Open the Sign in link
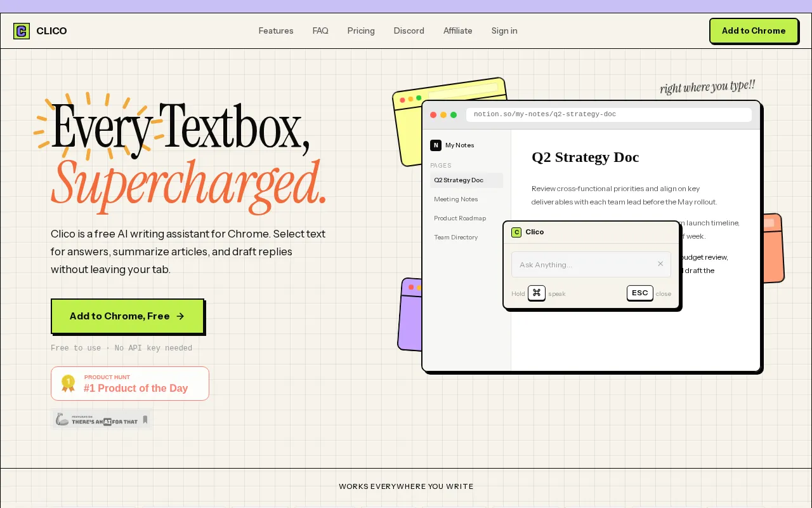This screenshot has height=508, width=812. coord(504,30)
